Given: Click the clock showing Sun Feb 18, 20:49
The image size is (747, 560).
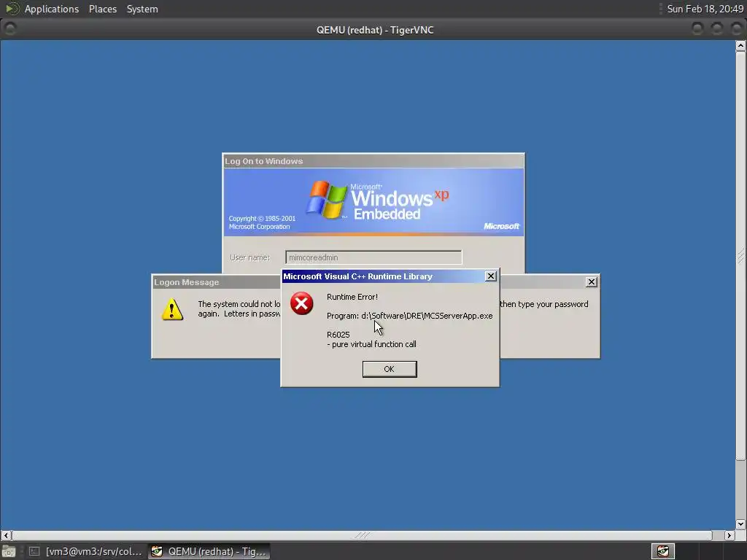Looking at the screenshot, I should point(705,9).
